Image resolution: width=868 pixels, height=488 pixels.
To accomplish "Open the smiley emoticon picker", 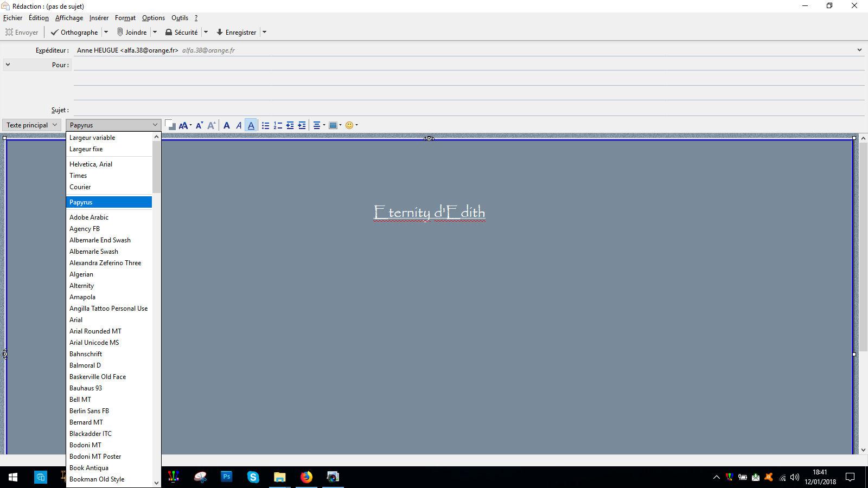I will click(x=352, y=125).
